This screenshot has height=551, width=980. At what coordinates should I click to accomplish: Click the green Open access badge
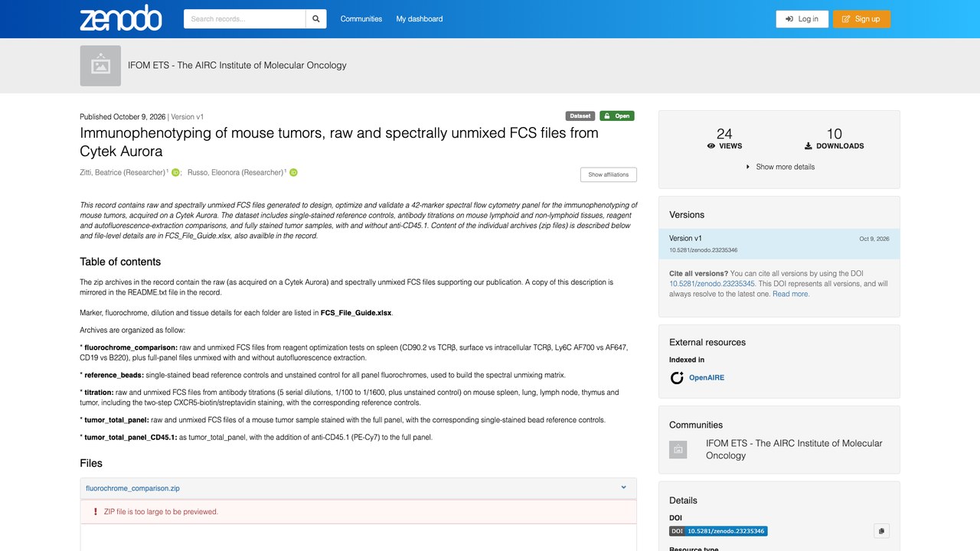point(617,116)
